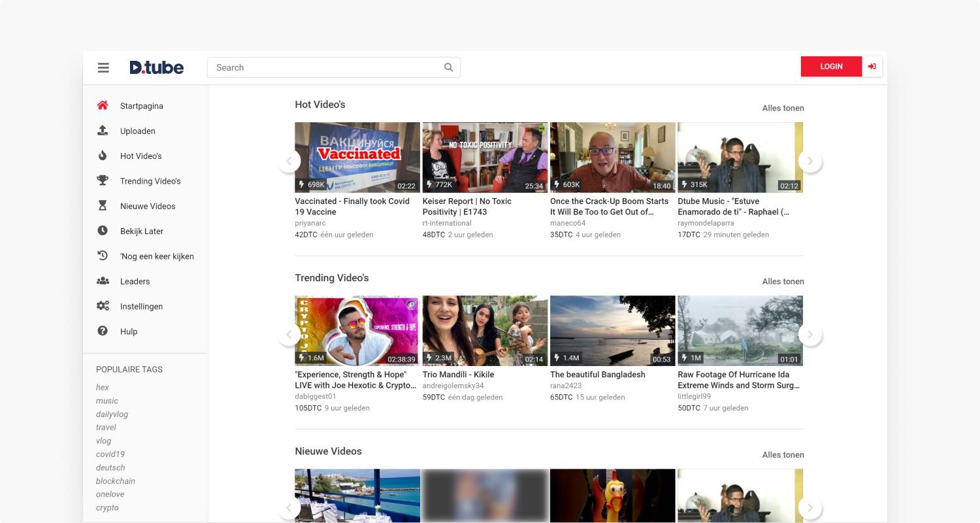Click the Startpagina home icon
Viewport: 980px width, 523px height.
tap(103, 105)
